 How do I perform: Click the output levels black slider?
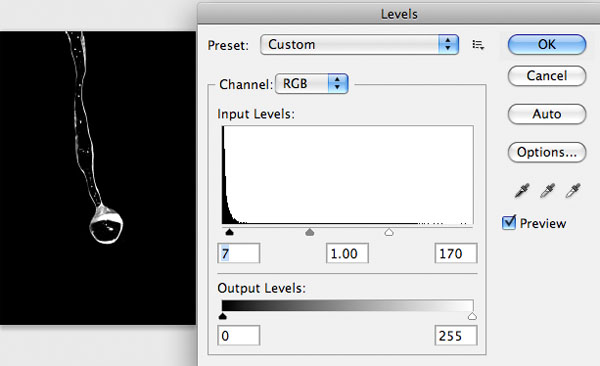[222, 316]
